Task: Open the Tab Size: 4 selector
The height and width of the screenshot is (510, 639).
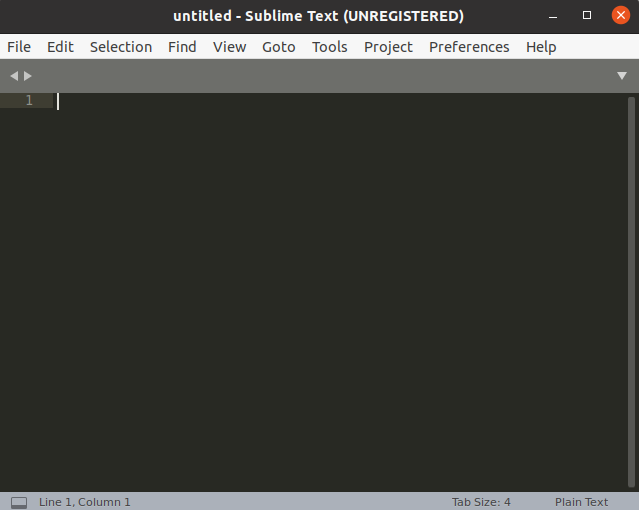Action: pyautogui.click(x=481, y=502)
